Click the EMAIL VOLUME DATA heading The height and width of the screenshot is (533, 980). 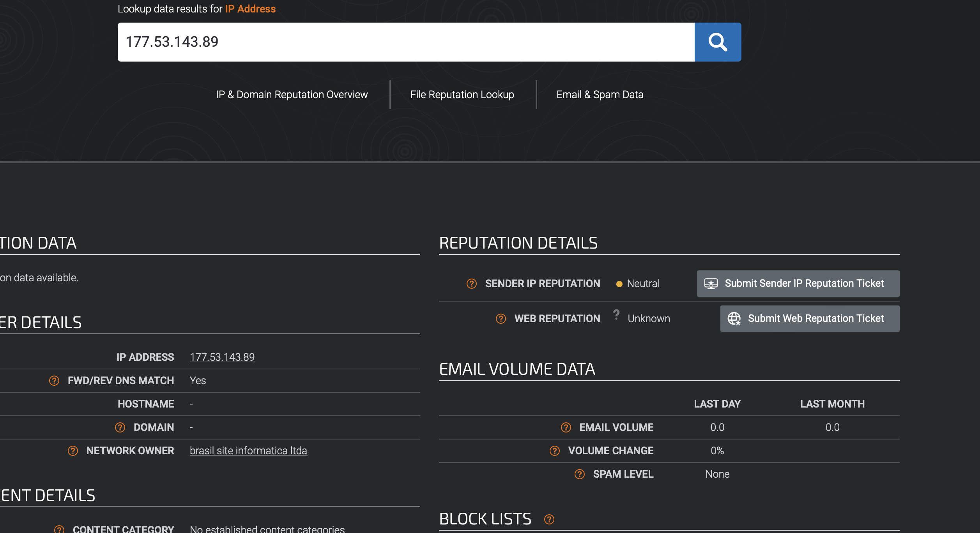click(517, 369)
